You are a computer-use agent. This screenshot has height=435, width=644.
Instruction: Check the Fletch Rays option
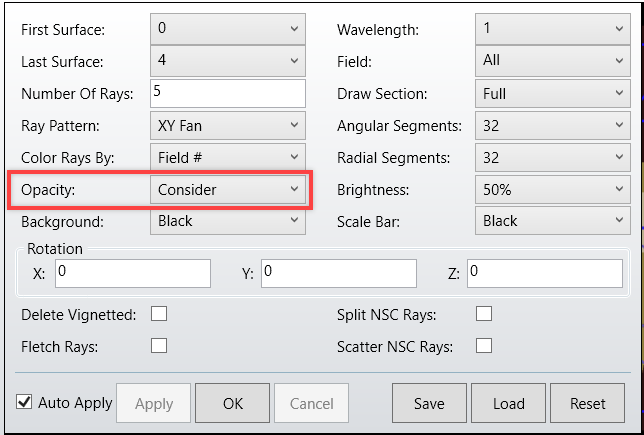pyautogui.click(x=158, y=346)
